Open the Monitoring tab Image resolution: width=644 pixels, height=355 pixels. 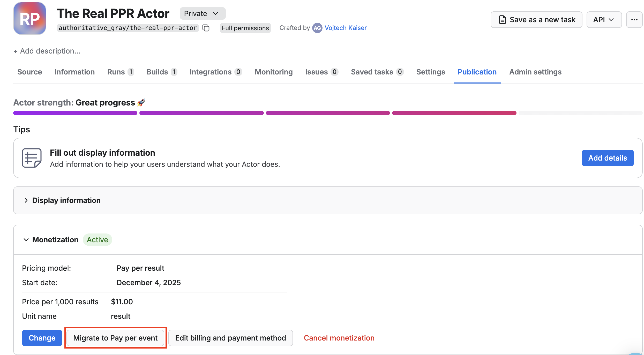pos(273,72)
